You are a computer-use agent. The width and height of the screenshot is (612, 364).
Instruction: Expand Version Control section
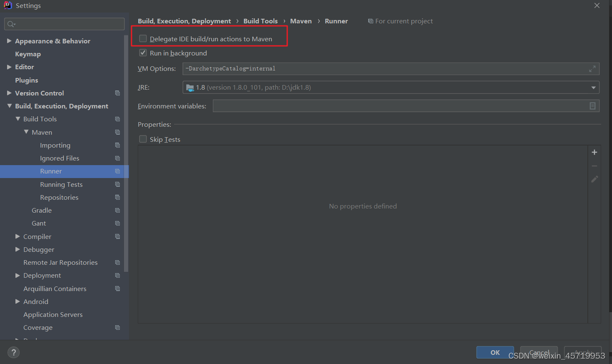(x=9, y=93)
